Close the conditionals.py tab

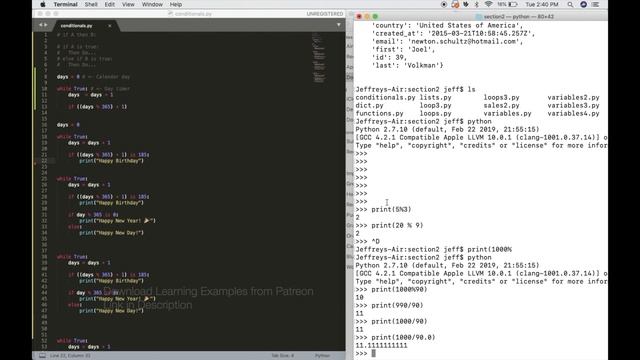click(109, 26)
